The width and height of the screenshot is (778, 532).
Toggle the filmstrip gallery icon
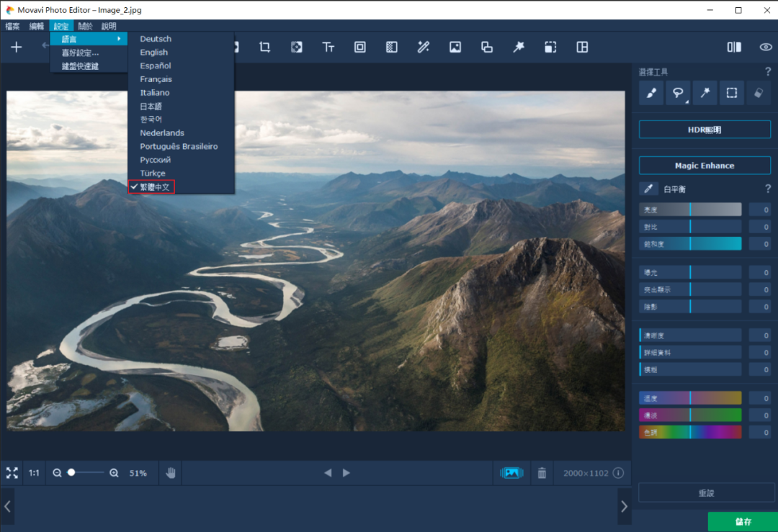511,473
